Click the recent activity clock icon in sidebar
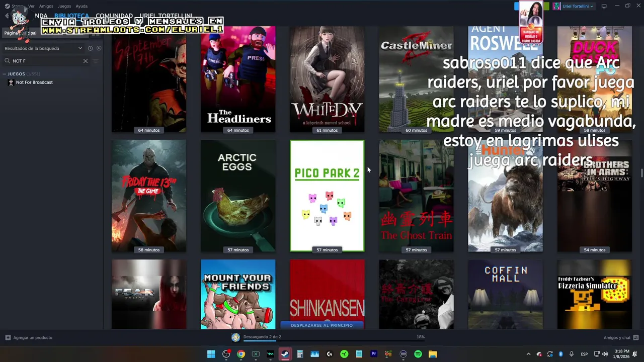644x362 pixels. point(90,48)
